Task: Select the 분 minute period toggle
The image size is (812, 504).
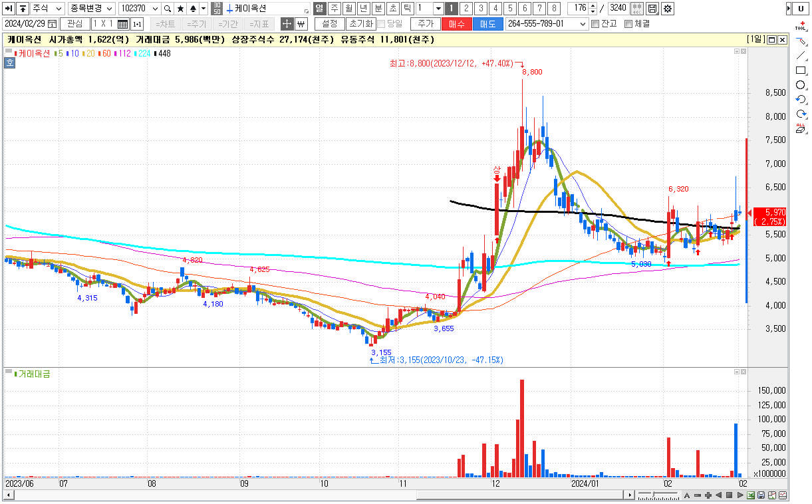Action: coord(378,9)
